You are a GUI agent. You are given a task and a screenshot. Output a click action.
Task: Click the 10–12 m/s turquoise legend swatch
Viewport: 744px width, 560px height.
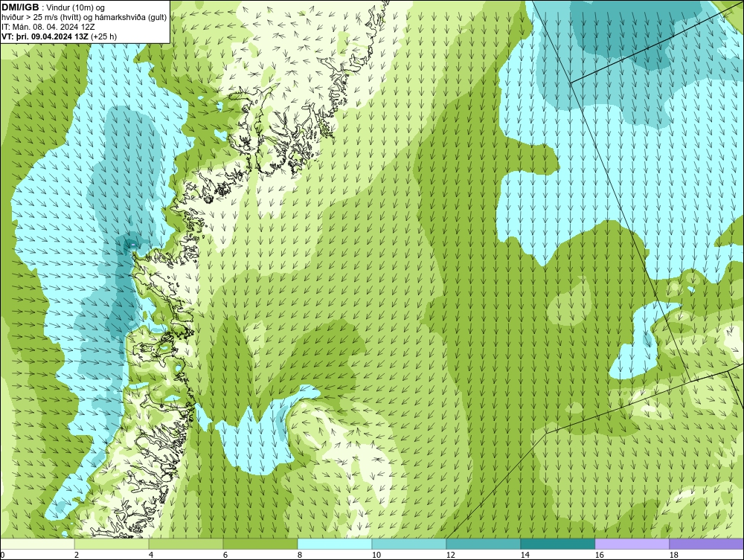pyautogui.click(x=409, y=544)
